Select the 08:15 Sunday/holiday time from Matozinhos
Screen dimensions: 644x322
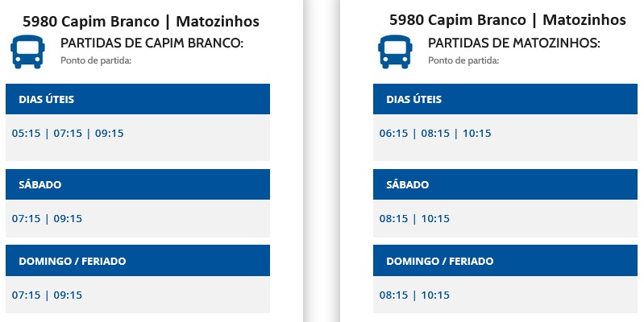click(x=394, y=295)
